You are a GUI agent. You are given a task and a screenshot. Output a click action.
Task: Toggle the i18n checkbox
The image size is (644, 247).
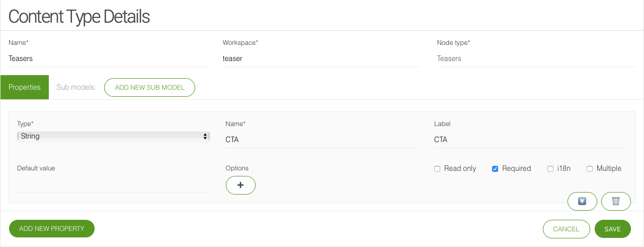pyautogui.click(x=550, y=169)
